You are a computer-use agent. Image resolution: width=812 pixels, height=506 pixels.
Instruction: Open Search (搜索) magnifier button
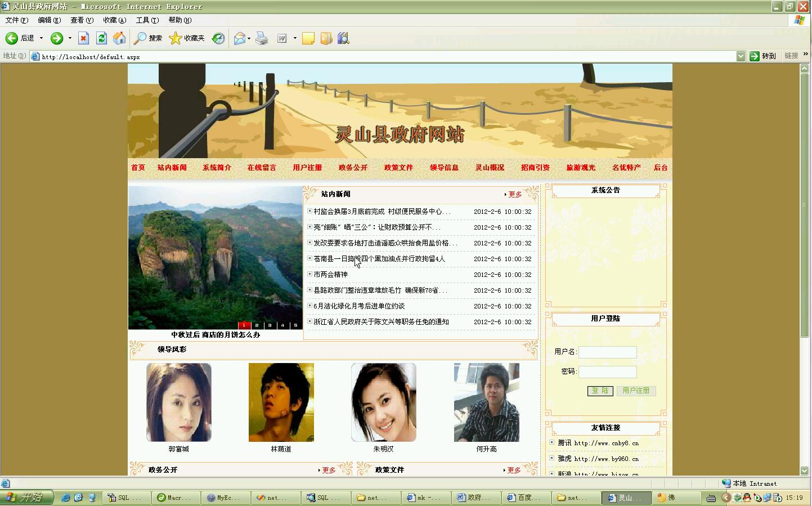point(148,38)
